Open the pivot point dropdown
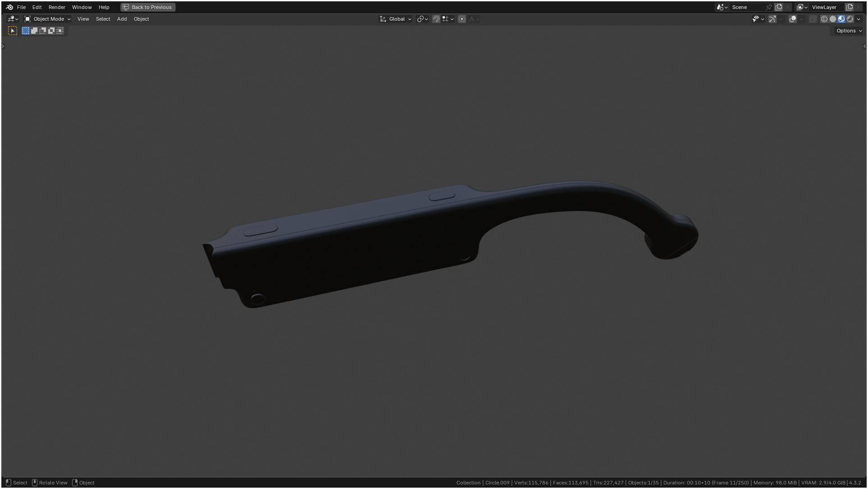The height and width of the screenshot is (489, 868). coord(422,19)
